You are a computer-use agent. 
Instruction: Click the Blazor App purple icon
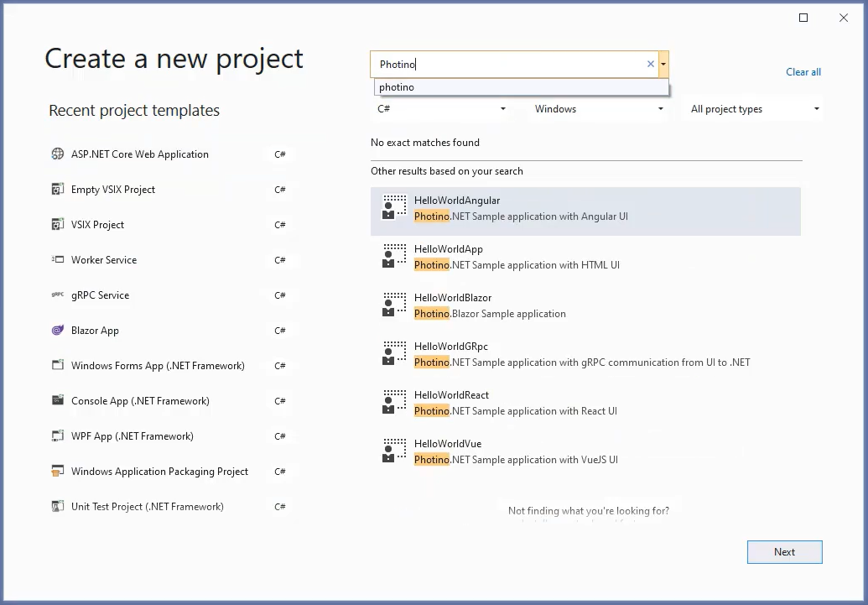(58, 331)
